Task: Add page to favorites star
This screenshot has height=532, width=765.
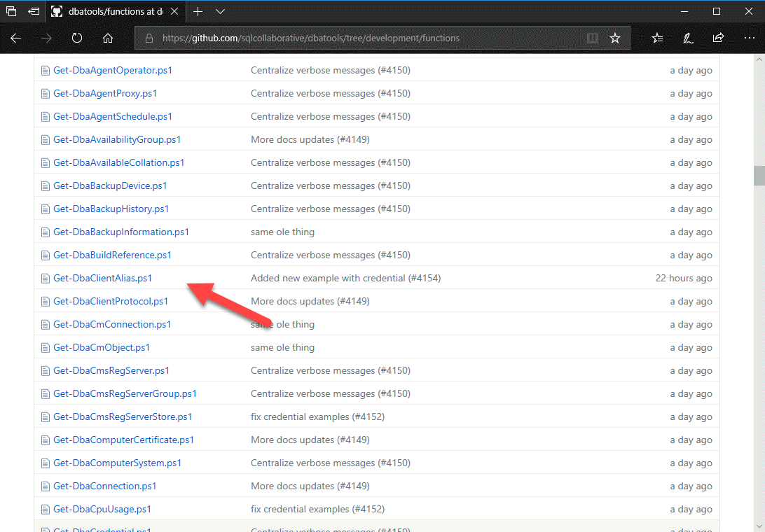Action: tap(615, 38)
